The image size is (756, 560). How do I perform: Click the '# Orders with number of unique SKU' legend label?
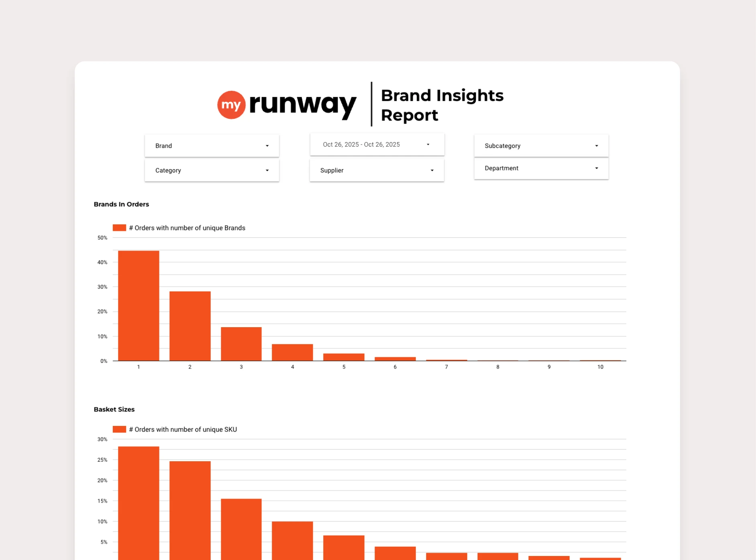click(183, 430)
